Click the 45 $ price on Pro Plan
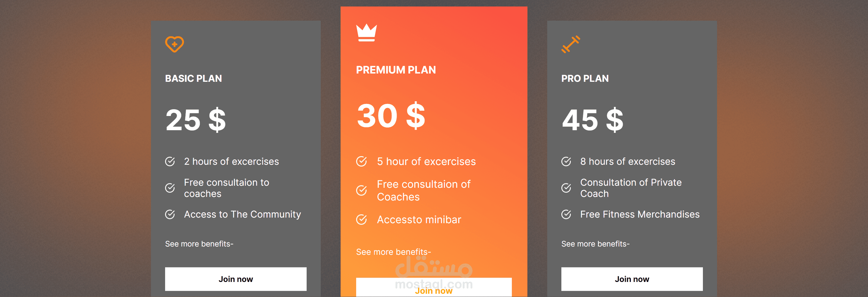The image size is (868, 297). (592, 120)
